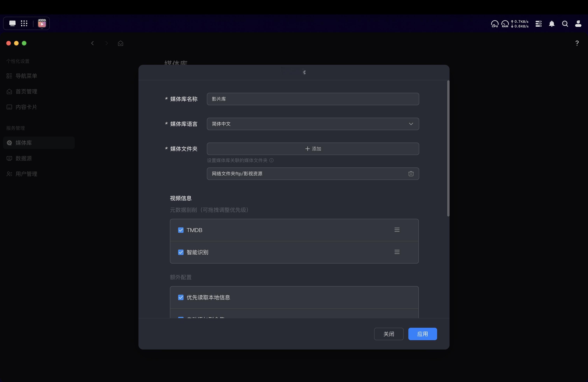588x382 pixels.
Task: Go back with the left arrow
Action: 92,43
